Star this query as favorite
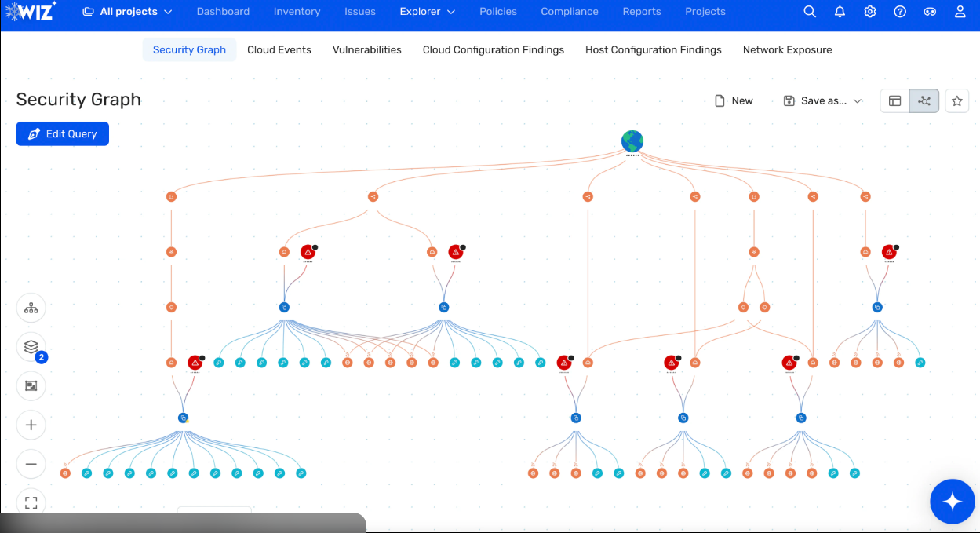 [x=956, y=100]
